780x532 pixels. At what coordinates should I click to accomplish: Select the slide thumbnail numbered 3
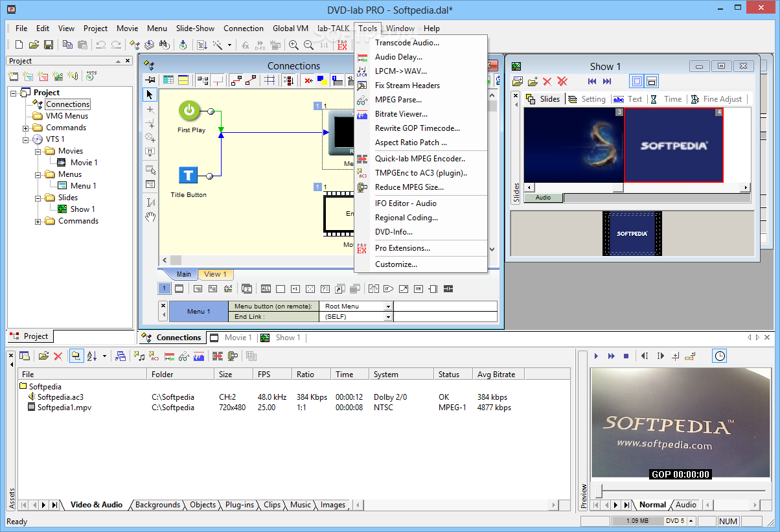click(573, 145)
